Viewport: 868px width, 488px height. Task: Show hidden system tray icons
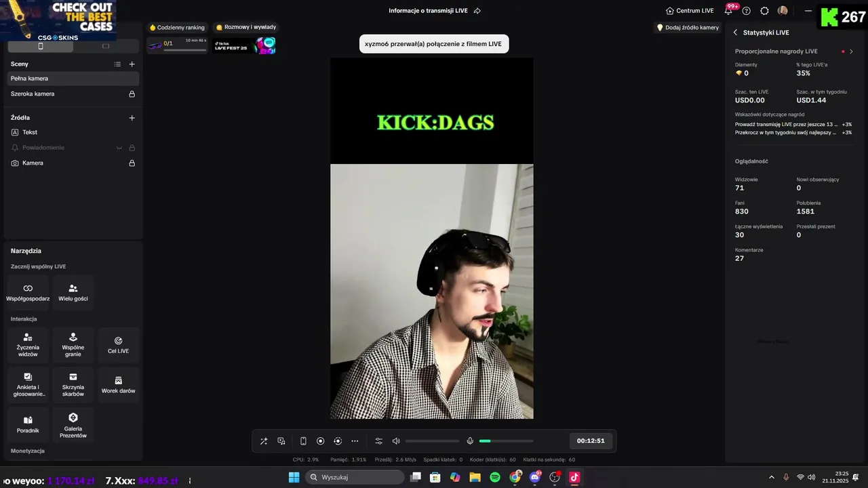(772, 477)
